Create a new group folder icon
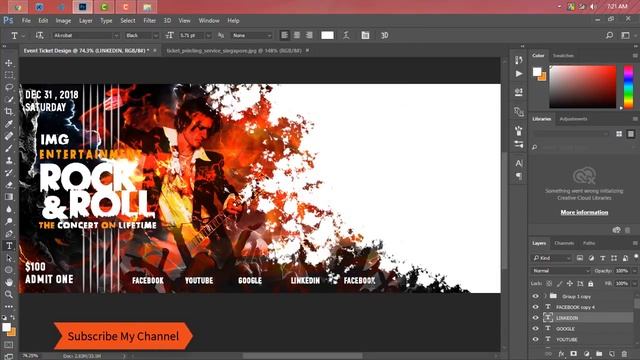Screen dimensions: 640x360 [x=599, y=353]
